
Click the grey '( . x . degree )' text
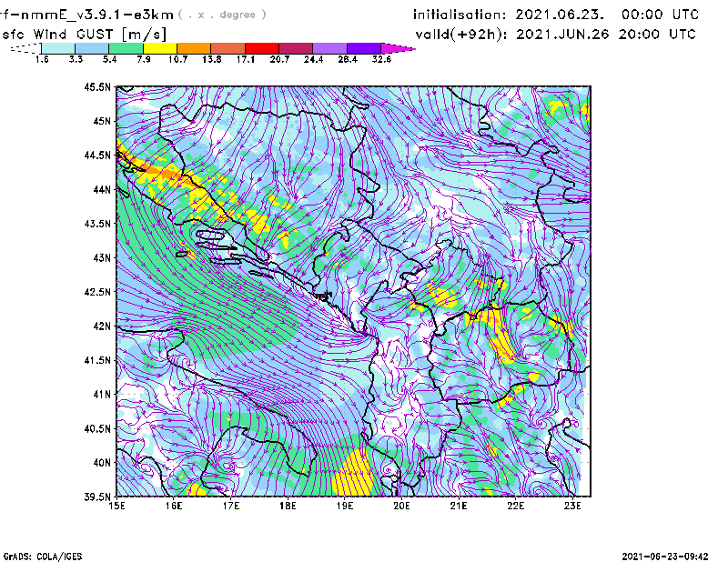pos(222,15)
